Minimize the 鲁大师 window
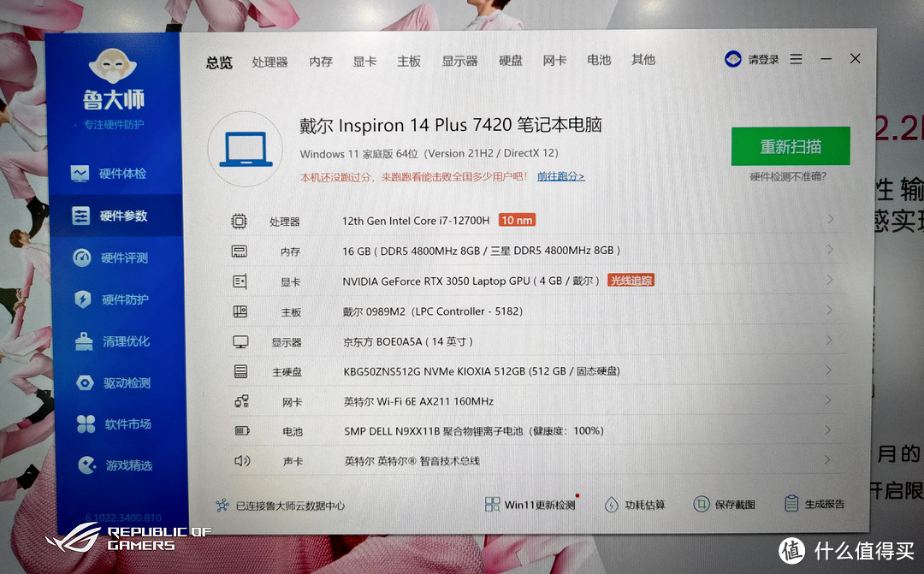This screenshot has height=574, width=924. click(x=826, y=59)
